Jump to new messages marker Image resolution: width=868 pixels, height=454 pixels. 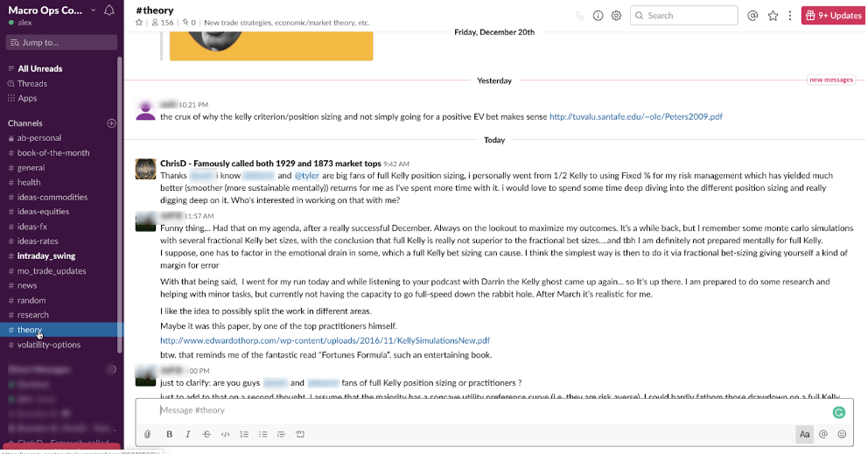[x=831, y=80]
